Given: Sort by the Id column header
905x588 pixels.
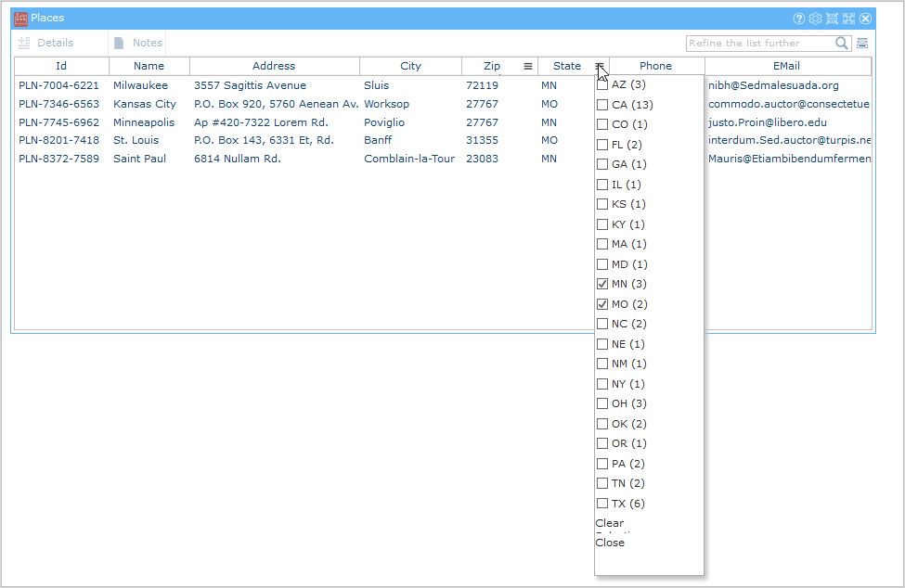Looking at the screenshot, I should pos(61,66).
